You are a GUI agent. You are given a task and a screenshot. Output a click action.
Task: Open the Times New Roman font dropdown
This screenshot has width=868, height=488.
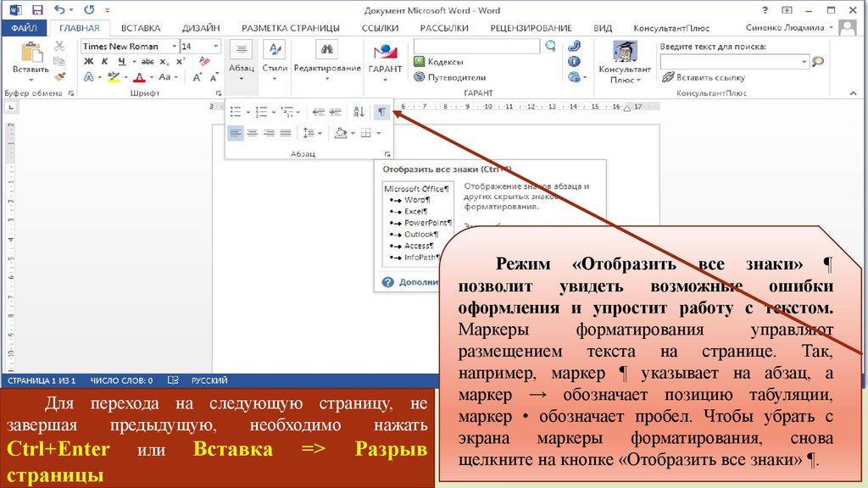coord(174,46)
